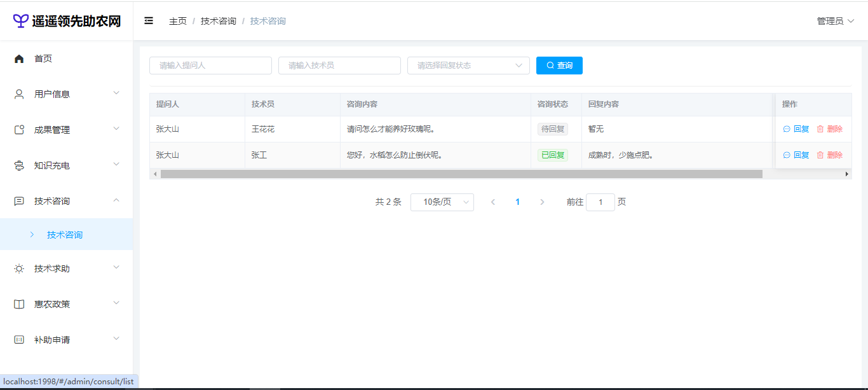This screenshot has height=390, width=868.
Task: Click the 知识充电 sidebar icon
Action: tap(19, 165)
